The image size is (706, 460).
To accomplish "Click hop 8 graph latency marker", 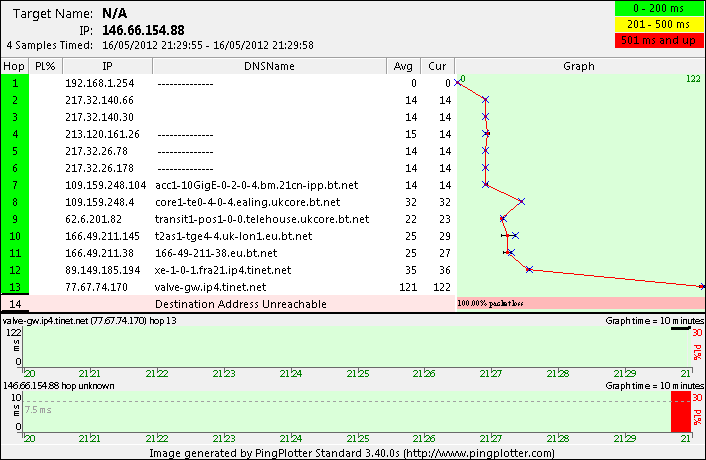I will [x=521, y=202].
